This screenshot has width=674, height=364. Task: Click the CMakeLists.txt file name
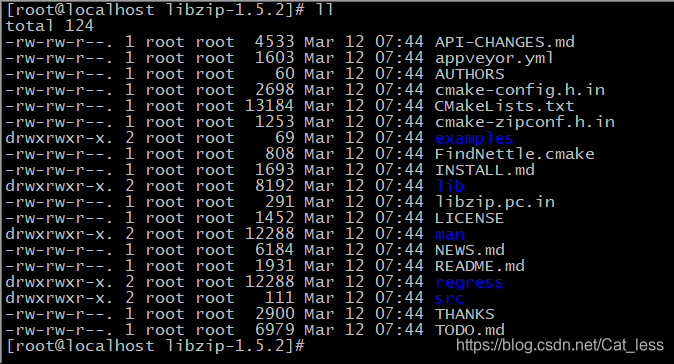[505, 106]
